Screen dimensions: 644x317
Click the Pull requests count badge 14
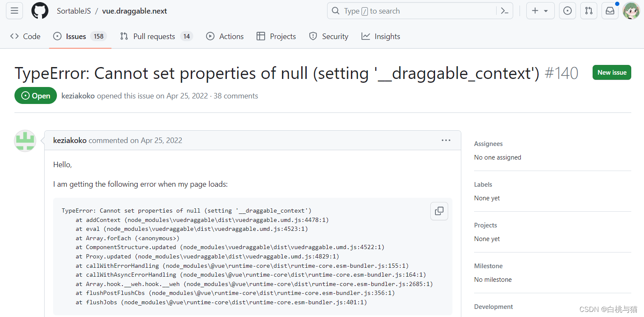186,36
